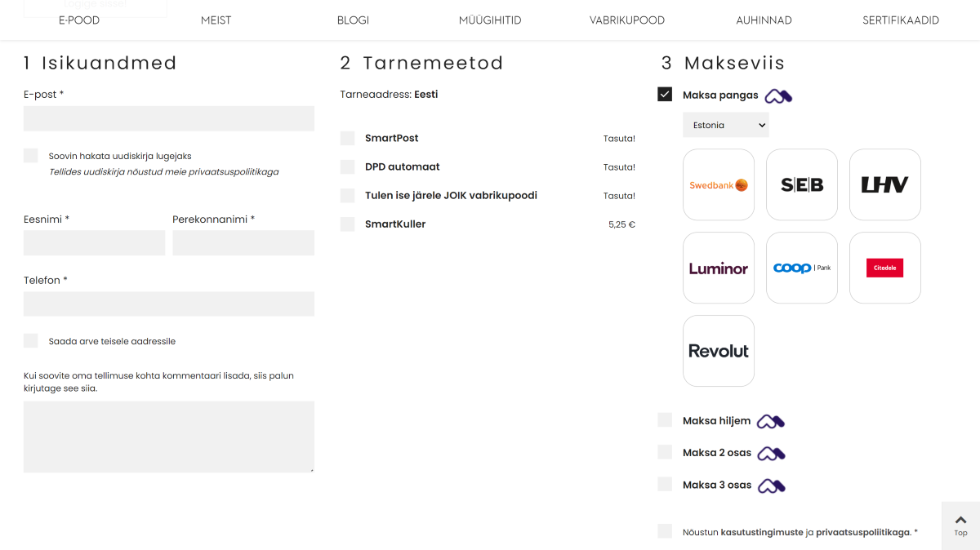This screenshot has height=550, width=980.
Task: Choose DPD automaat delivery checkbox
Action: click(x=347, y=166)
